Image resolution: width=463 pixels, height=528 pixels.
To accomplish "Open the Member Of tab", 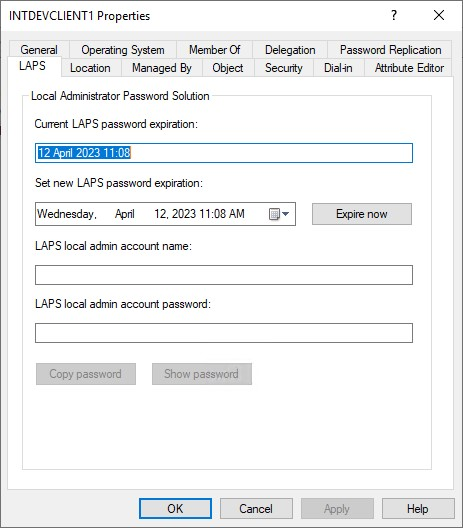I will (x=214, y=50).
